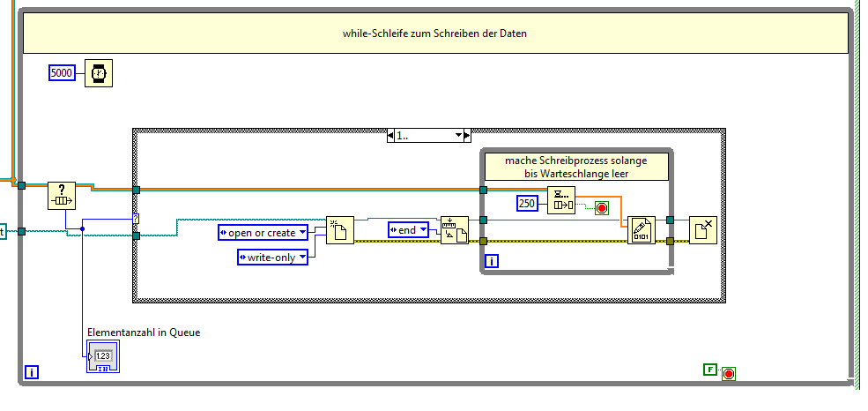The width and height of the screenshot is (868, 411).
Task: Click the Open/Create/Replace File node
Action: [340, 230]
